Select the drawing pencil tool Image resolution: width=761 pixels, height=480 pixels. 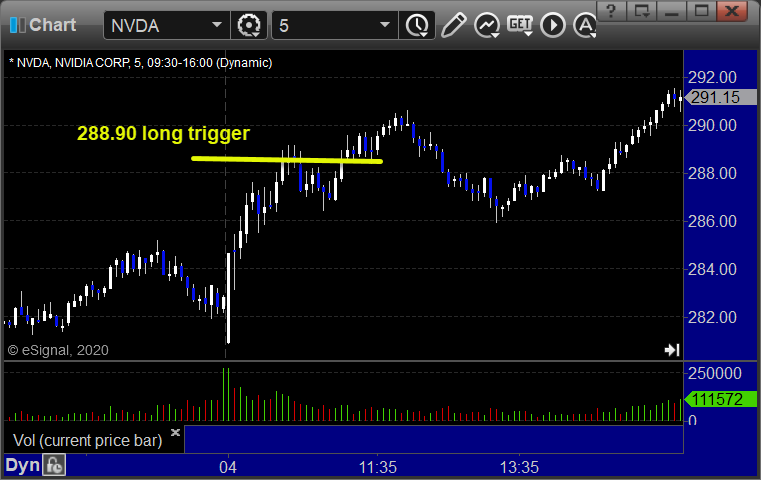point(453,25)
